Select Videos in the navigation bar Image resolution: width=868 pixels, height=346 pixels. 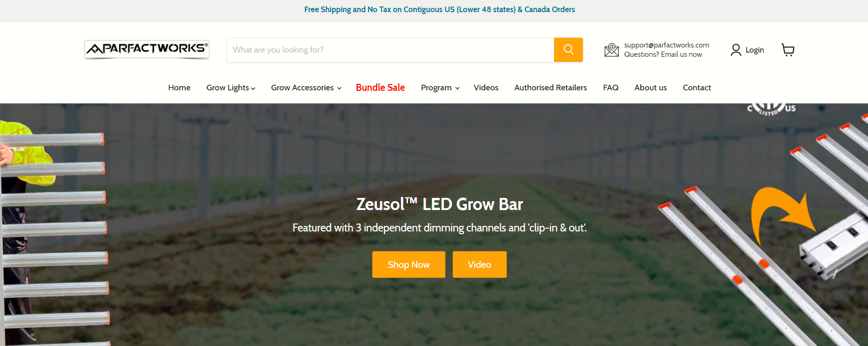[486, 88]
